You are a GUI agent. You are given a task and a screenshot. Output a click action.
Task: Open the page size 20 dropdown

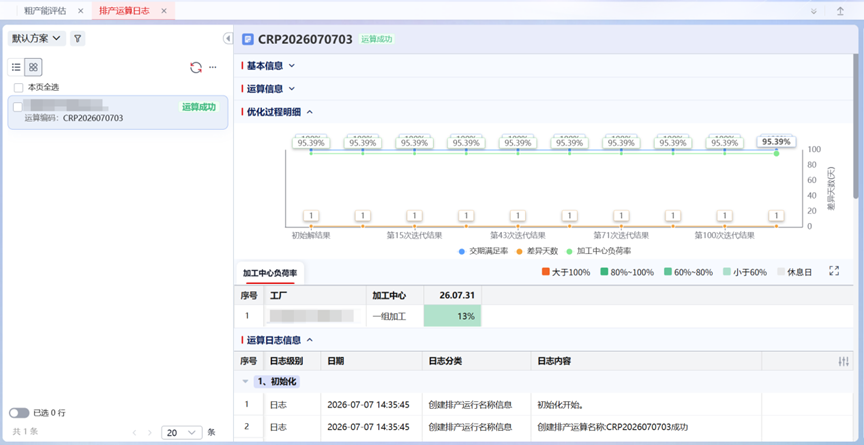coord(182,433)
